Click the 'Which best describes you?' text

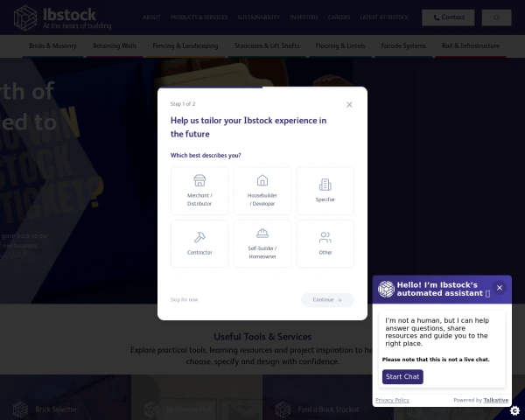pyautogui.click(x=206, y=156)
